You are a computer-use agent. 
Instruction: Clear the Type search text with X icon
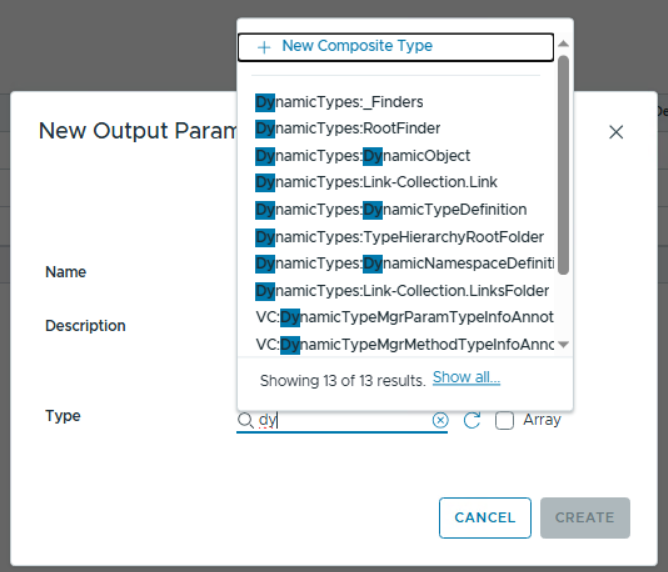(x=440, y=421)
